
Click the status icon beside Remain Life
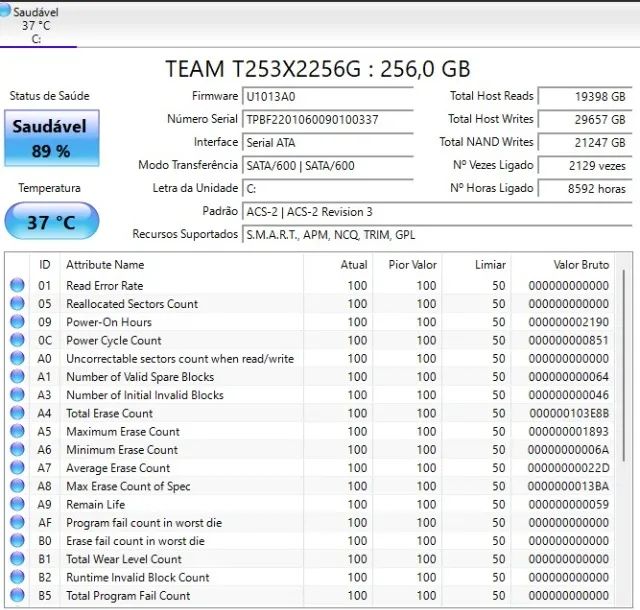pos(17,504)
